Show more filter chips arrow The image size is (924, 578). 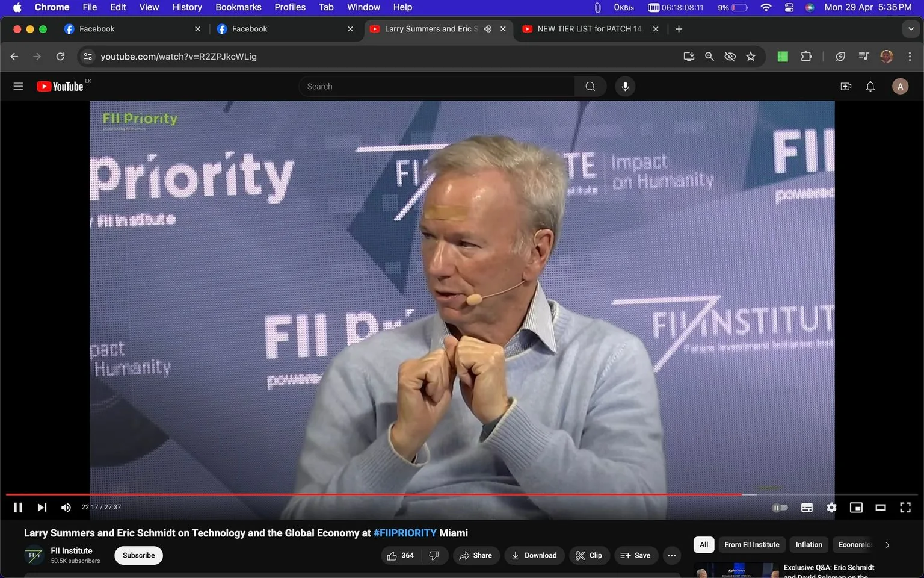click(x=887, y=545)
